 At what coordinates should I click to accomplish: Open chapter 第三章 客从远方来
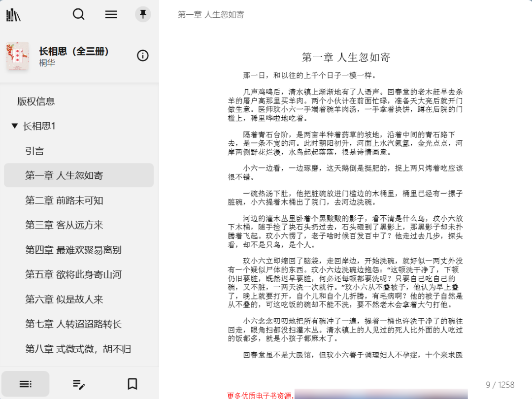click(x=64, y=225)
